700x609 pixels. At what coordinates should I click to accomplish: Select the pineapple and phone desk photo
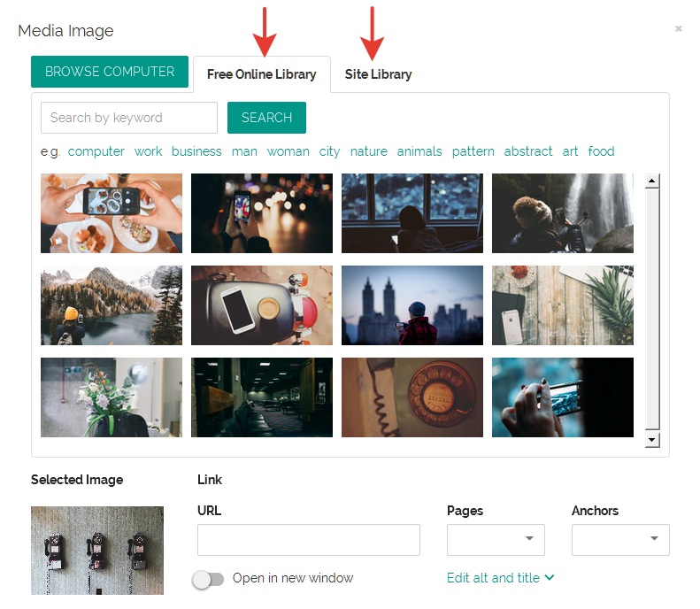coord(562,305)
